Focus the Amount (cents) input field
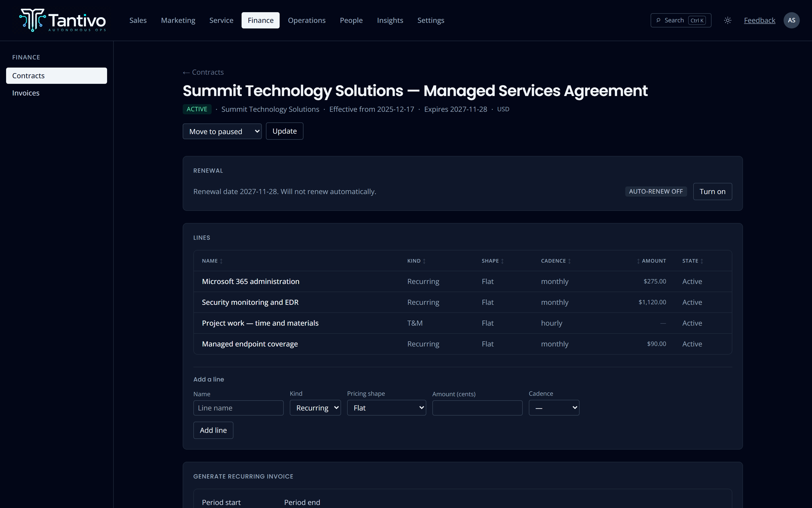The width and height of the screenshot is (812, 508). click(477, 408)
